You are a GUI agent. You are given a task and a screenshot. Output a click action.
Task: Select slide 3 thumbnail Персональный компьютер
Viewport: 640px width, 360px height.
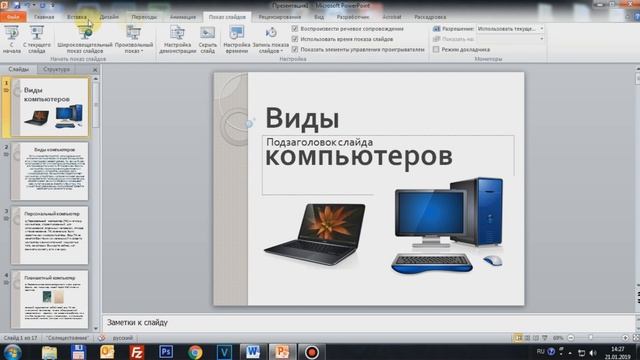point(49,236)
